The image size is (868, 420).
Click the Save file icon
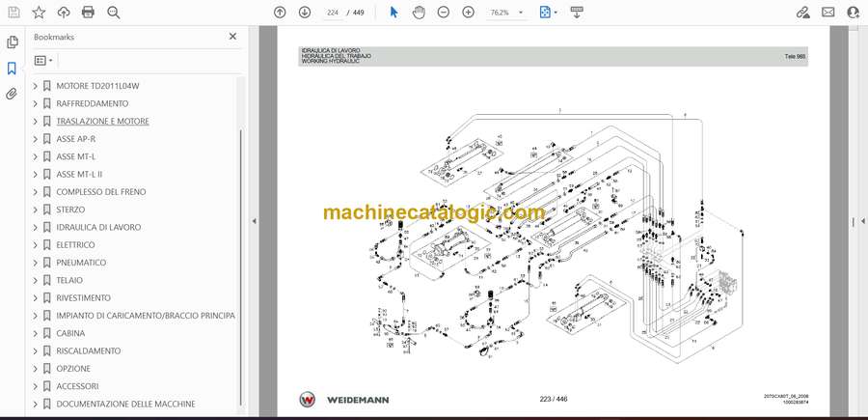(14, 13)
